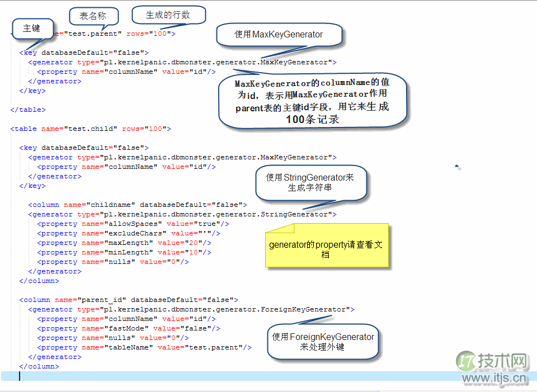This screenshot has width=537, height=392.
Task: Place cursor at the blinking text caret
Action: (x=20, y=376)
